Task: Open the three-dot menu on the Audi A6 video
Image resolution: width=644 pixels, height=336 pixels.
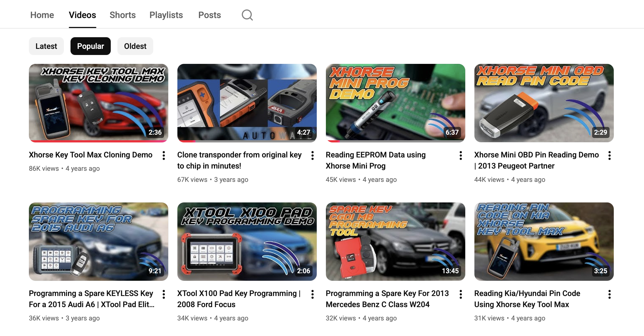Action: [x=163, y=294]
